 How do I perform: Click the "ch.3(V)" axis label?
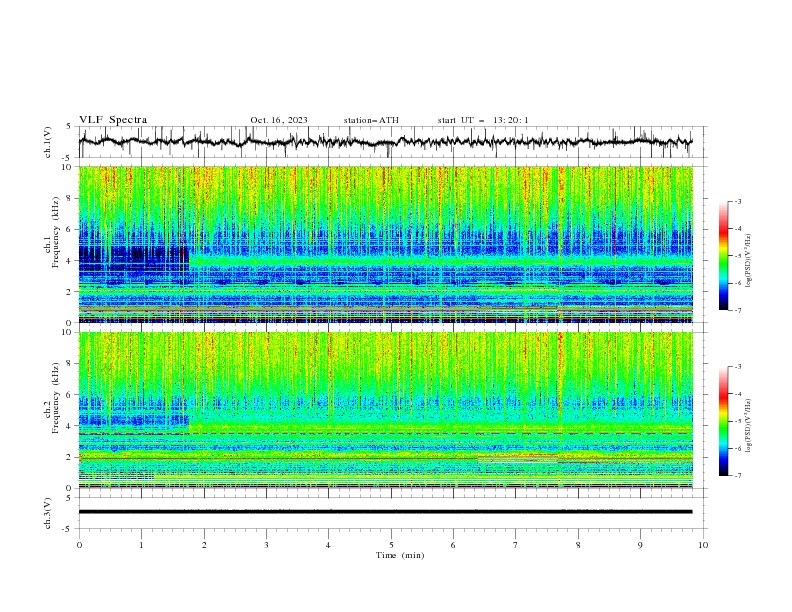(x=48, y=513)
